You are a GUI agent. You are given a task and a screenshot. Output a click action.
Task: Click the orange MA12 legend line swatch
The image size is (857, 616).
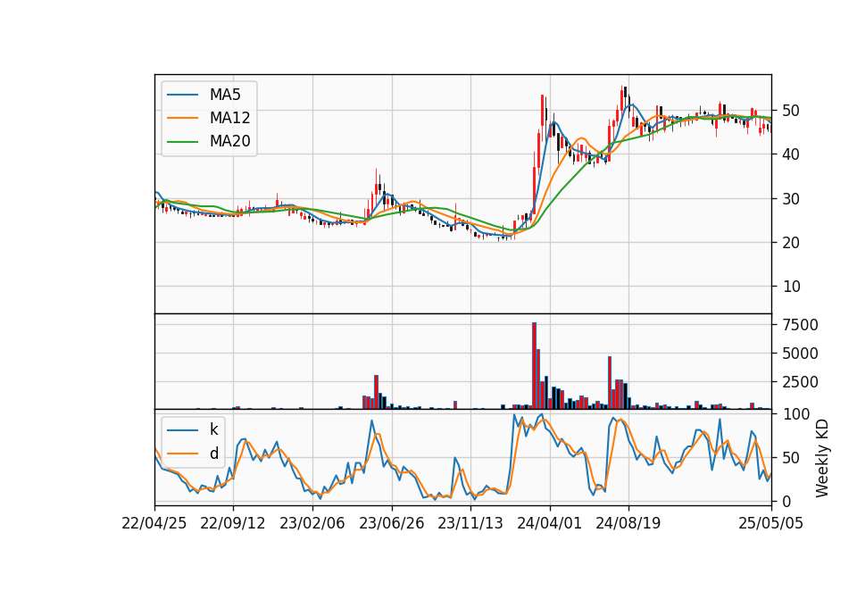(x=182, y=118)
